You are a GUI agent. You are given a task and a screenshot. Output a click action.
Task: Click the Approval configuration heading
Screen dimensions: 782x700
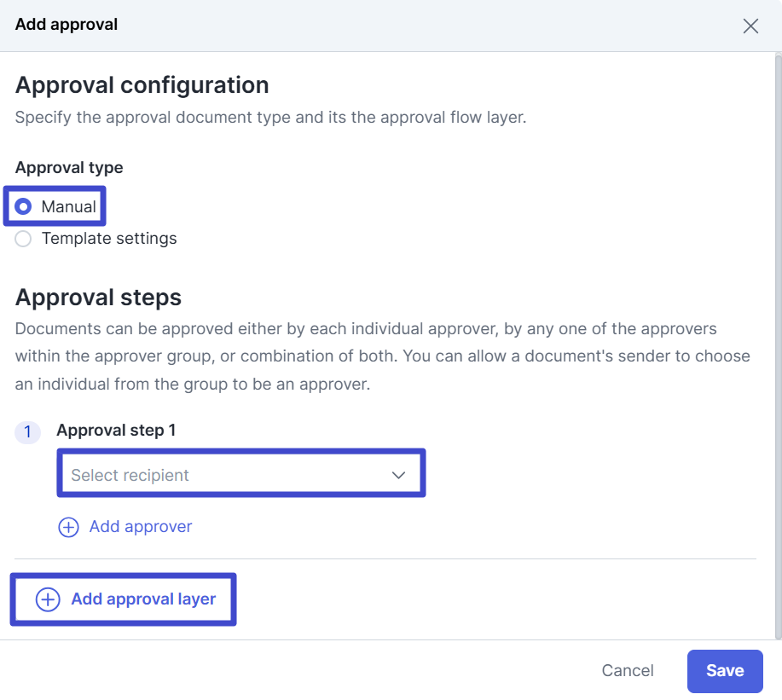click(142, 85)
